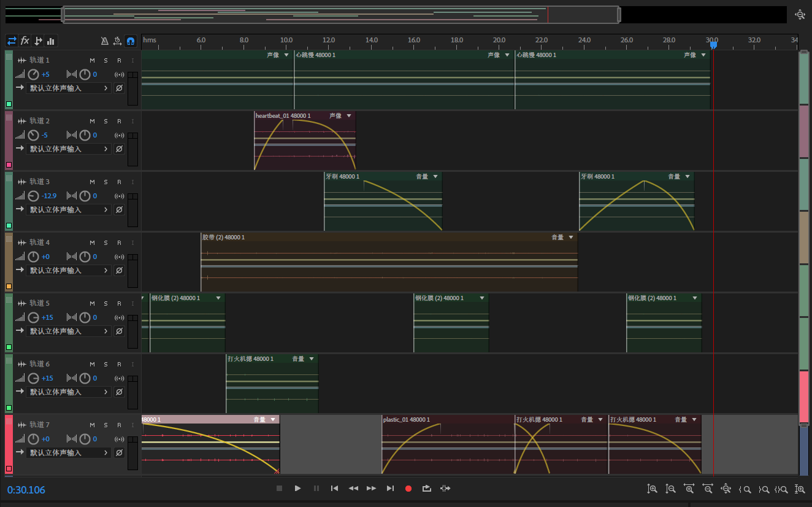This screenshot has width=812, height=507.
Task: Move playhead to previous marker
Action: (334, 489)
